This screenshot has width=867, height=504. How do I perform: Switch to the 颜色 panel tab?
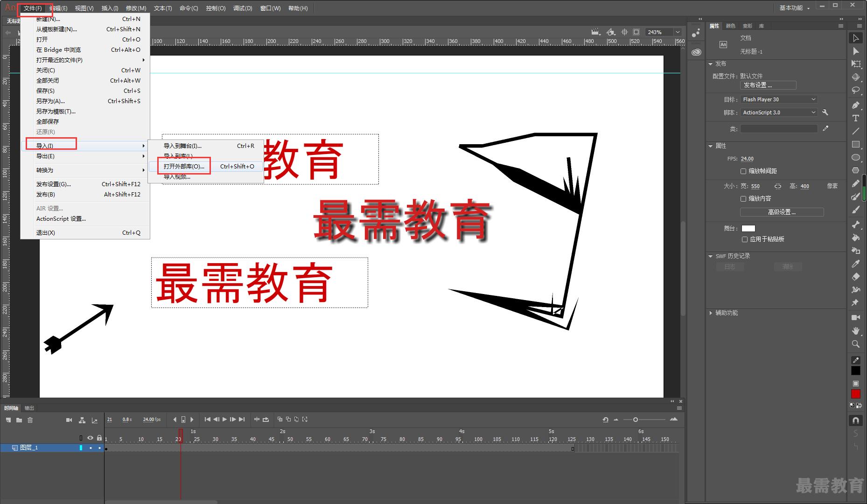pos(731,26)
